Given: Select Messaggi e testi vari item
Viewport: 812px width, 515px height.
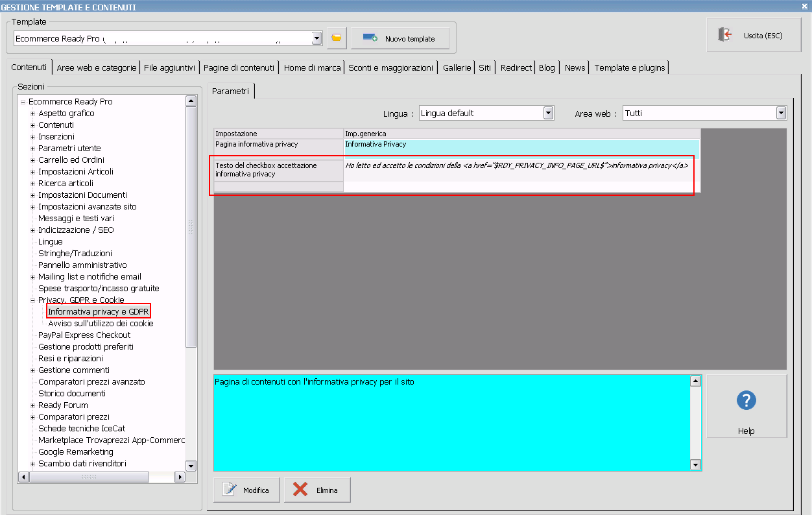Looking at the screenshot, I should coord(77,219).
